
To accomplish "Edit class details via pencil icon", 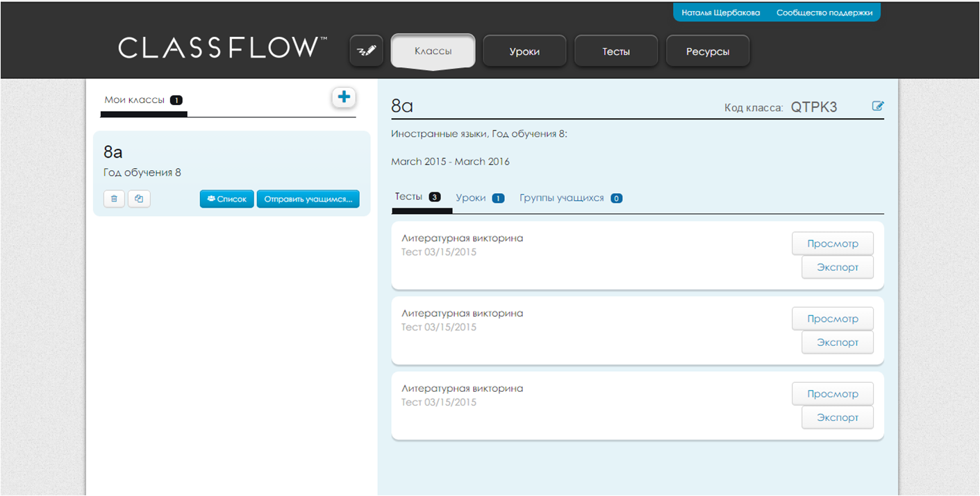I will (x=878, y=106).
